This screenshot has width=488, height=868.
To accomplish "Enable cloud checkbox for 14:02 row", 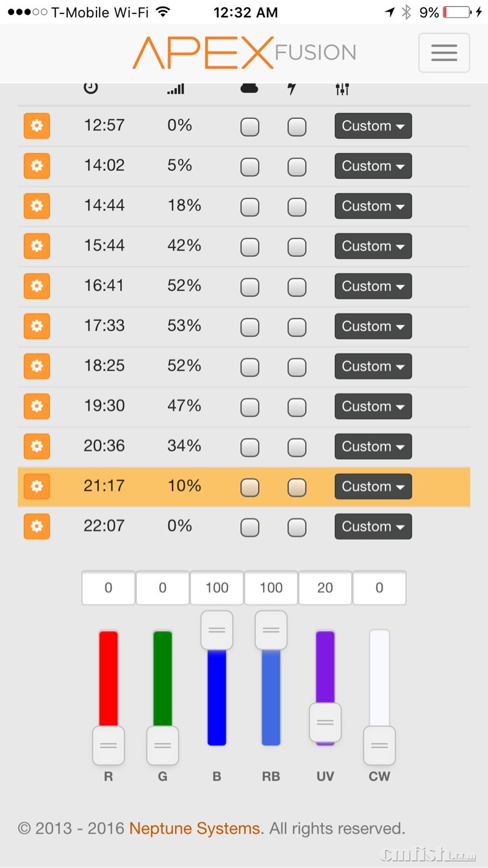I will click(x=249, y=167).
